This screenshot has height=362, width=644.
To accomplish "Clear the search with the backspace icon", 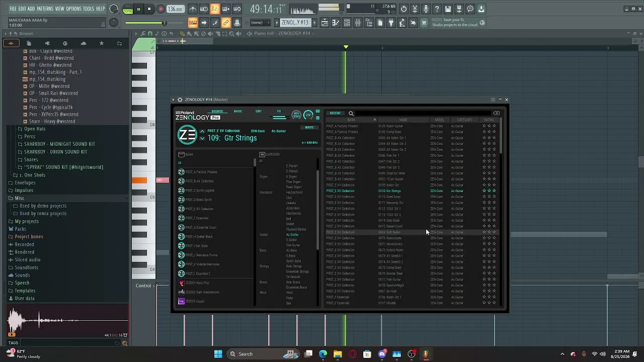I will (x=497, y=113).
